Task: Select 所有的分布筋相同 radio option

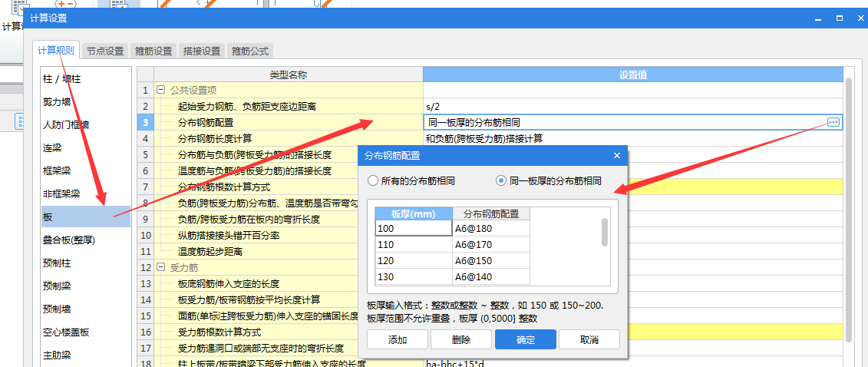Action: (x=412, y=180)
